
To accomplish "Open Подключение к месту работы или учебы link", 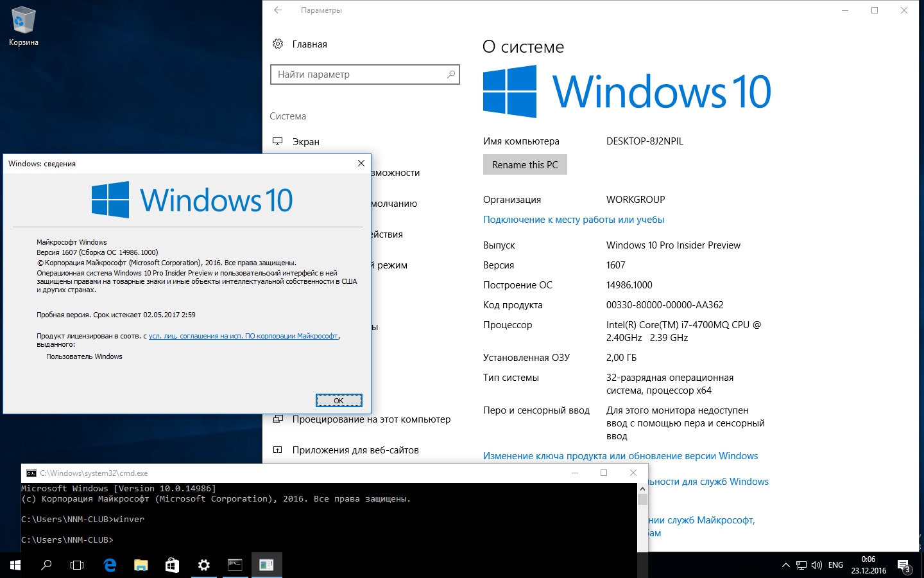I will point(574,220).
